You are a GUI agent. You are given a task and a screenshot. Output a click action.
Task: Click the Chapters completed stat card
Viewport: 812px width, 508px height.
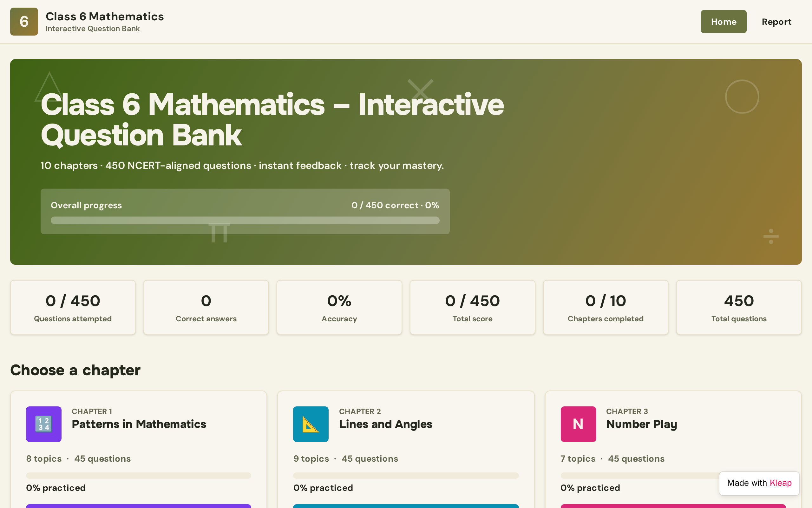(x=606, y=307)
